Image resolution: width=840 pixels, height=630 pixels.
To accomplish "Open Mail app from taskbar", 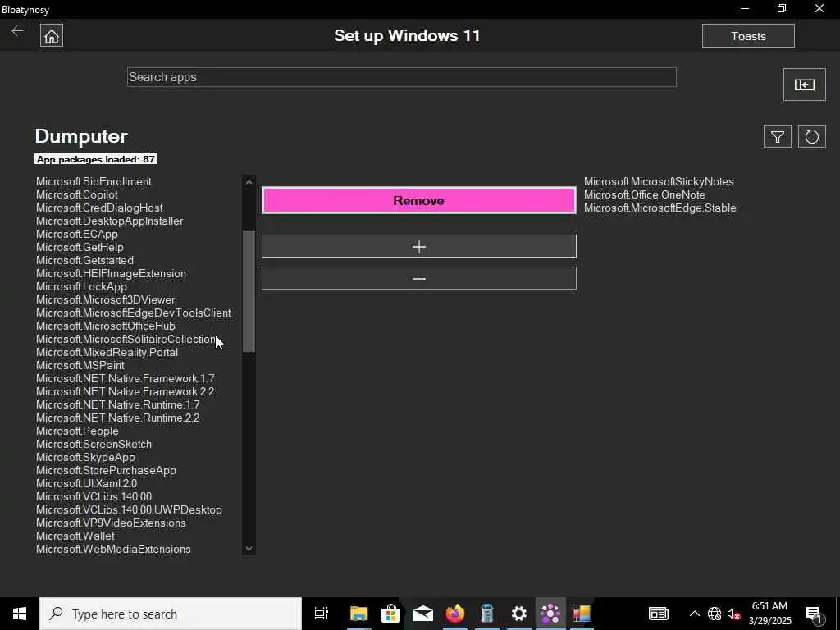I will coord(422,614).
